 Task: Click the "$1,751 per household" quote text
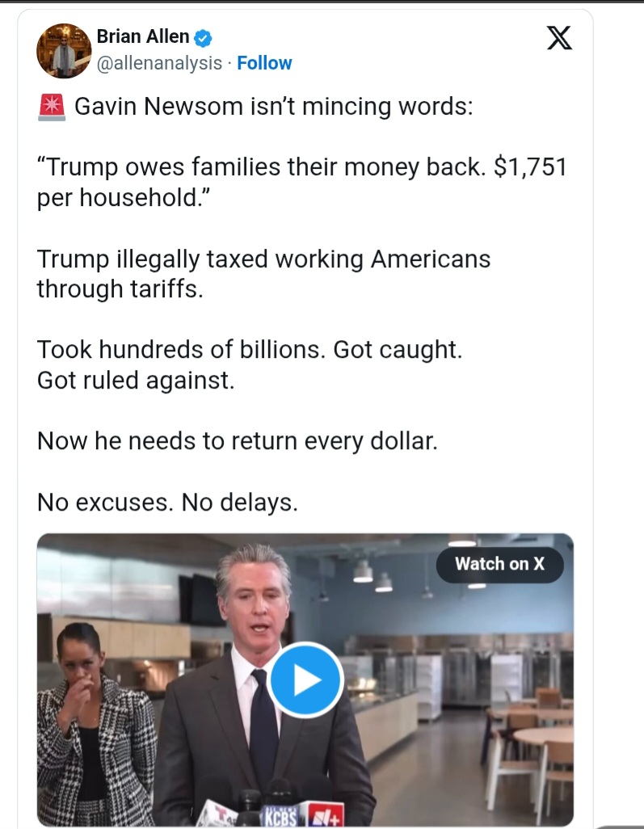pos(301,183)
